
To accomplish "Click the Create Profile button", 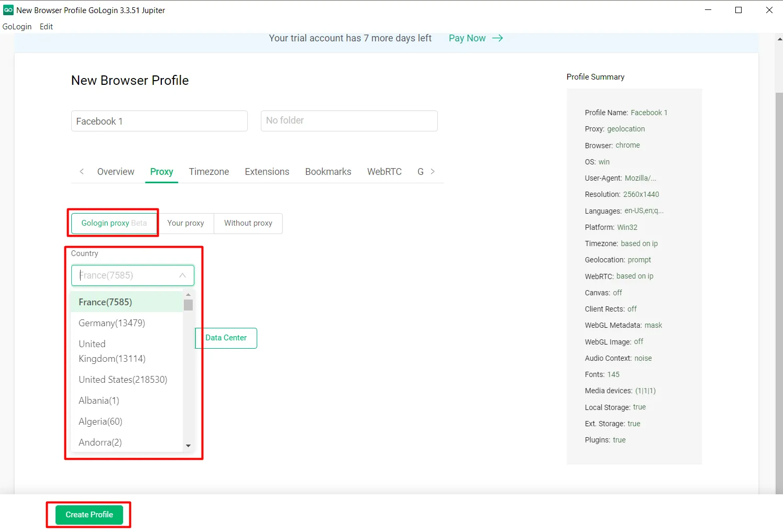I will coord(89,515).
